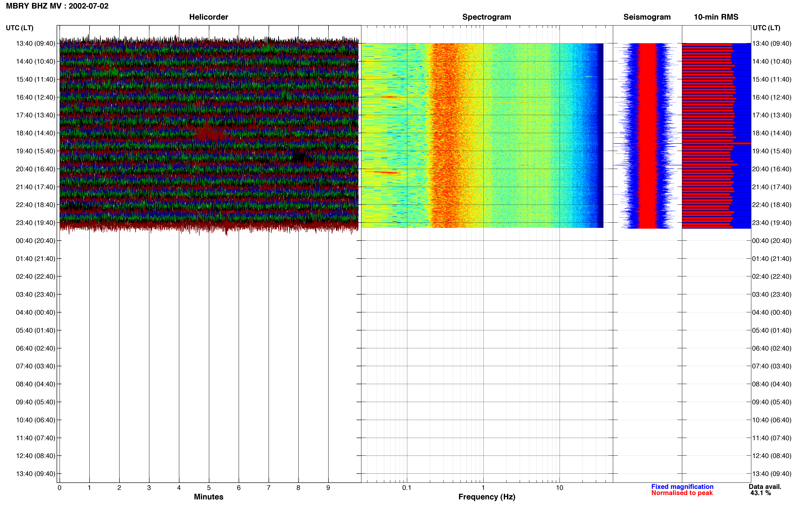Image resolution: width=812 pixels, height=508 pixels.
Task: Click the 'Fixed magnification' blue legend text
Action: pos(682,487)
